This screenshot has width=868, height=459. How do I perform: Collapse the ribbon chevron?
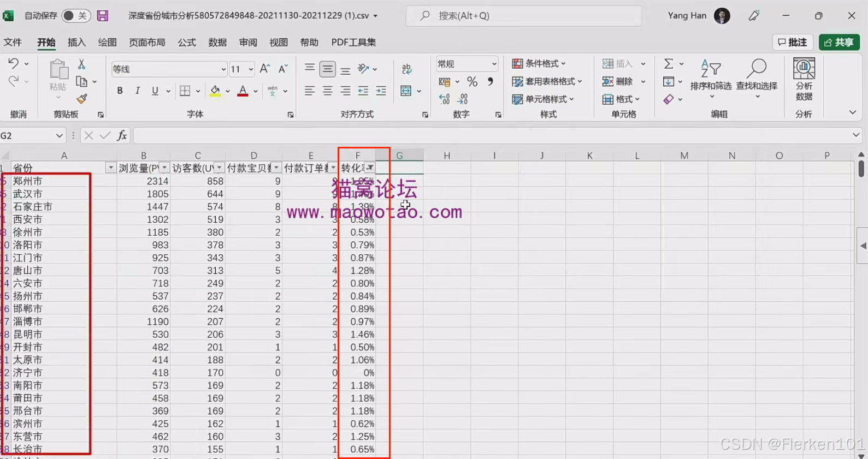tap(852, 112)
